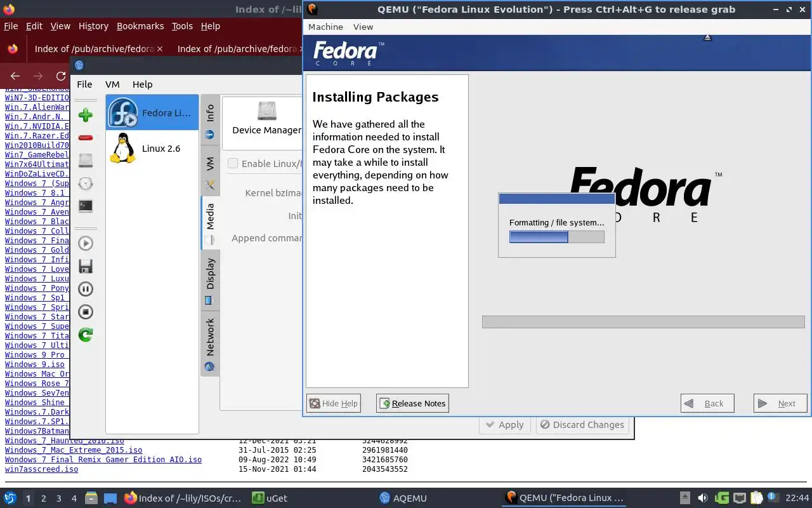812x508 pixels.
Task: Open AQEMU Help menu
Action: pos(142,84)
